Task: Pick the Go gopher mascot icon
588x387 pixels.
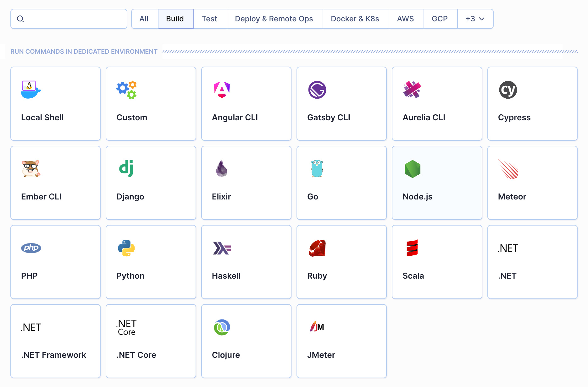Action: pyautogui.click(x=317, y=169)
